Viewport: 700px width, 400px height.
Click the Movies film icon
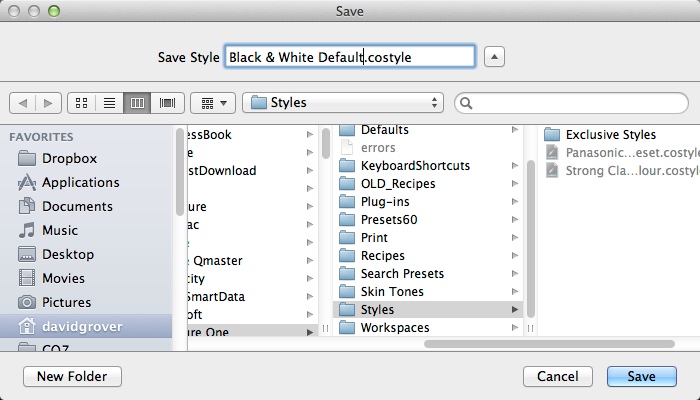pos(27,278)
